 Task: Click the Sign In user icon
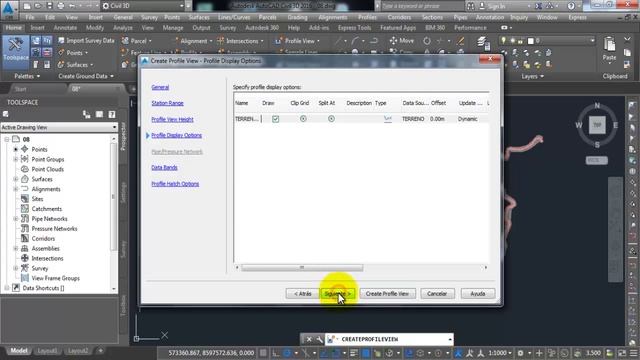point(482,6)
